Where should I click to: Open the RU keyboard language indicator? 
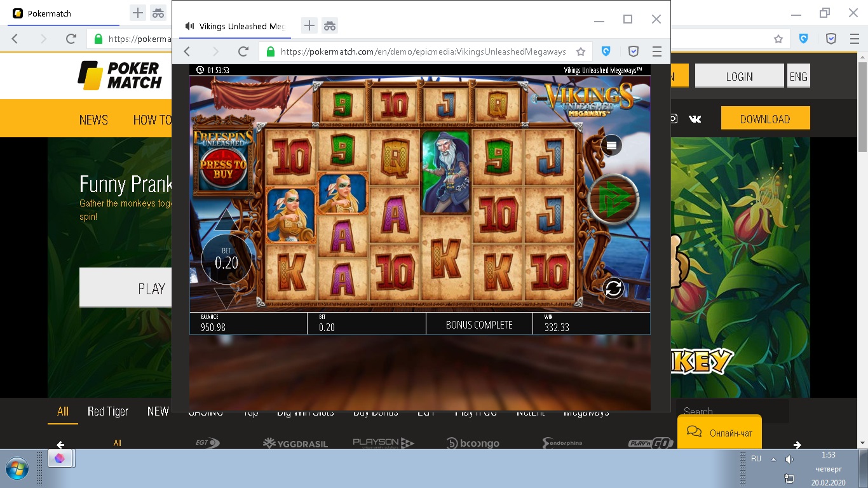756,459
